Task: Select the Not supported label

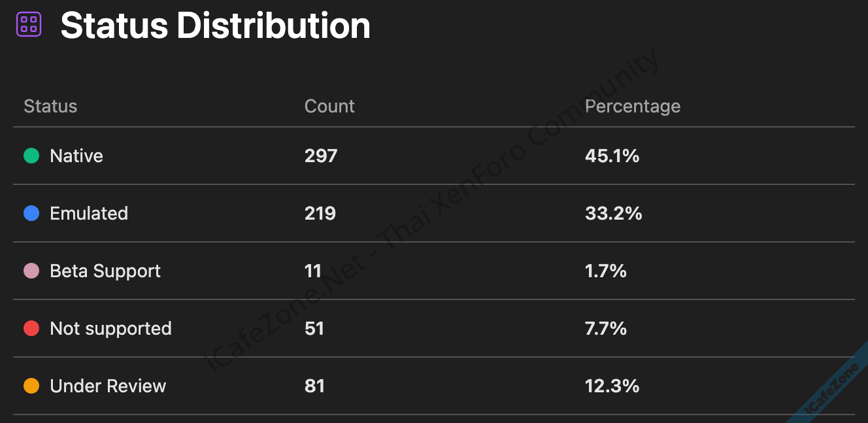Action: [110, 328]
